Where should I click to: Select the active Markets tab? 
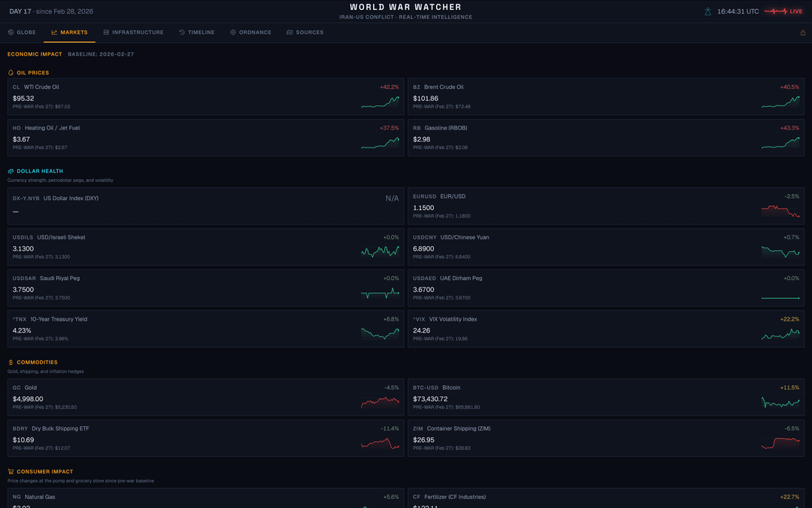pos(69,32)
